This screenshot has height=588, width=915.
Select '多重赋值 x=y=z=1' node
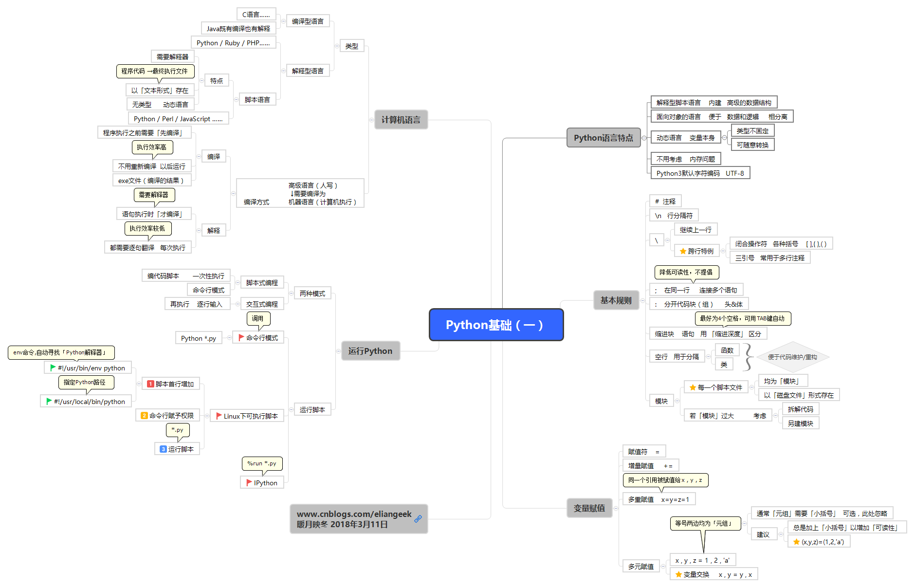pos(659,499)
